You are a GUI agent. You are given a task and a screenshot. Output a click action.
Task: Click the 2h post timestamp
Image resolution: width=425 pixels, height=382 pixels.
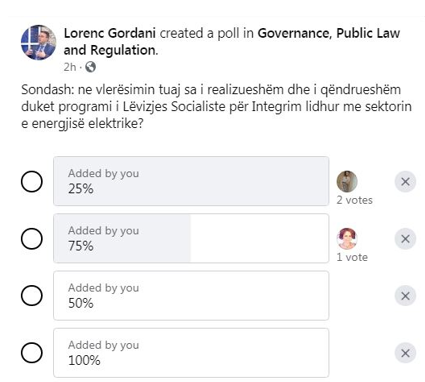coord(70,67)
